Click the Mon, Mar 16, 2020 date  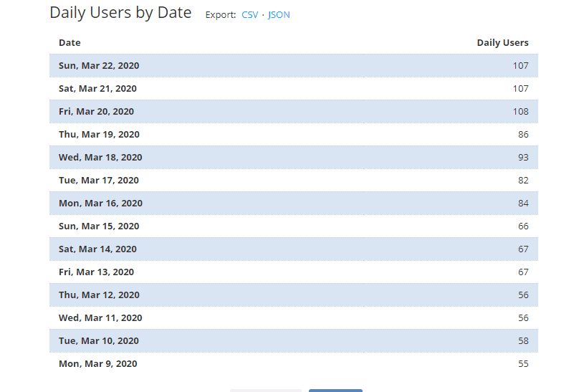[x=100, y=204]
